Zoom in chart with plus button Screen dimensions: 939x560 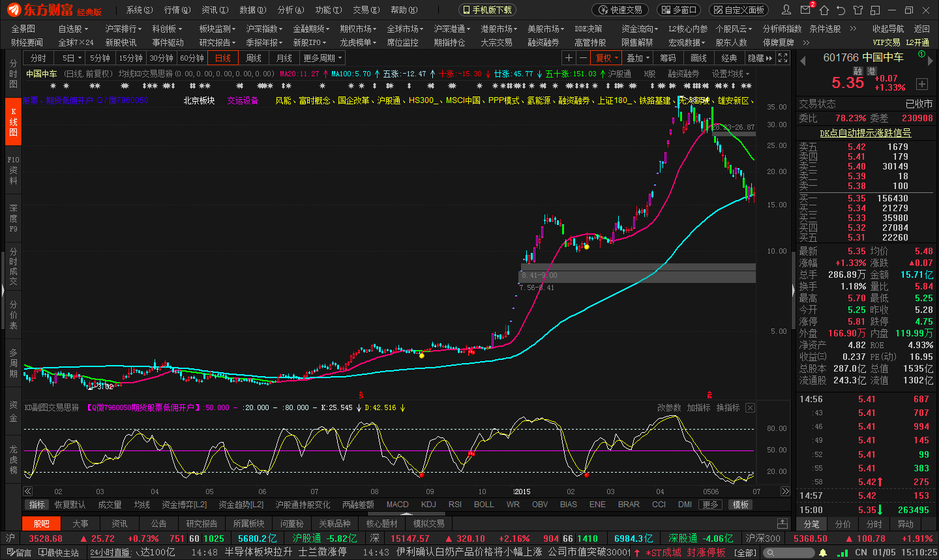pos(569,58)
